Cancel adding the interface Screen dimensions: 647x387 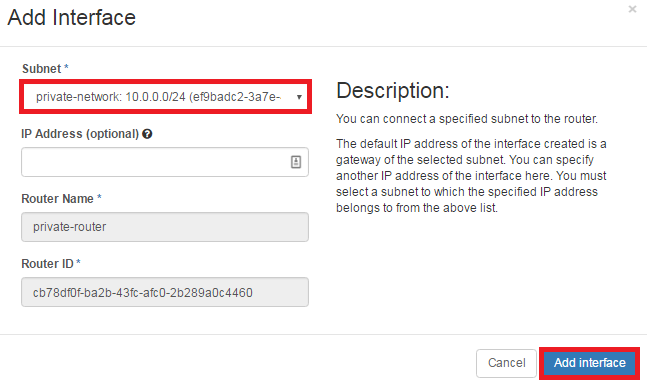(x=506, y=363)
